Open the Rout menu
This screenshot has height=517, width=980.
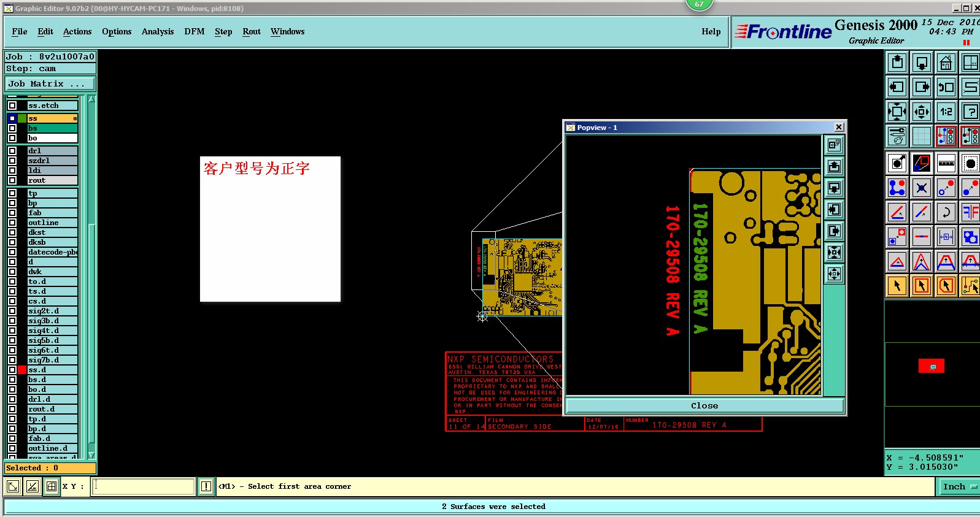pos(252,32)
